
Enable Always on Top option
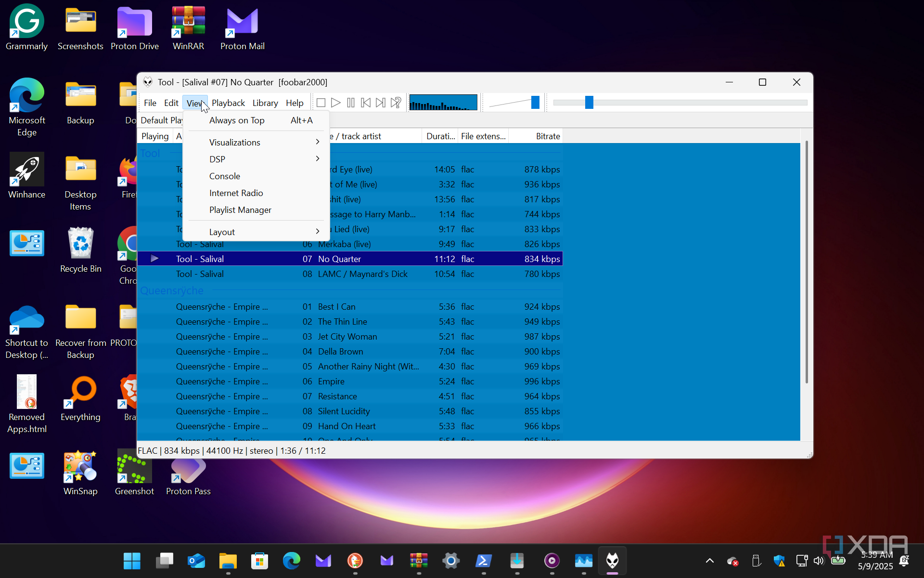pos(256,120)
